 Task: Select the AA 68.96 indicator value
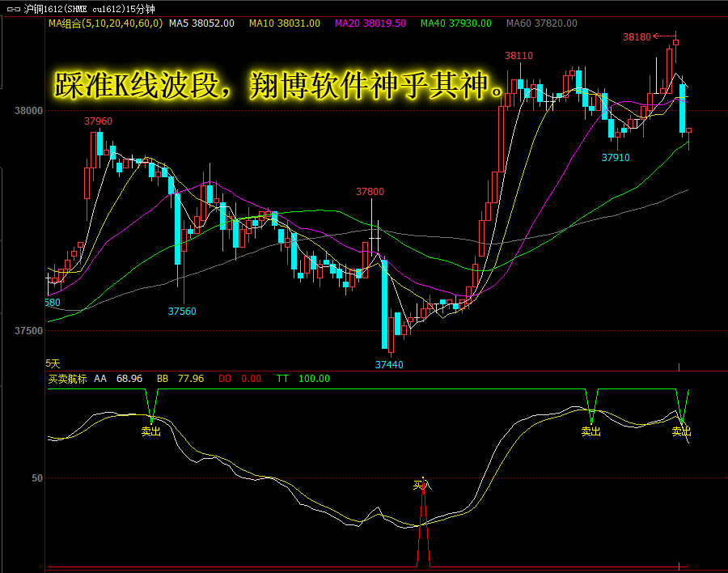click(118, 379)
